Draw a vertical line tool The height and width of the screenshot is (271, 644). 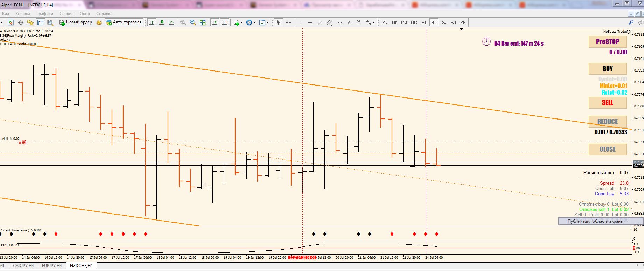pyautogui.click(x=300, y=22)
